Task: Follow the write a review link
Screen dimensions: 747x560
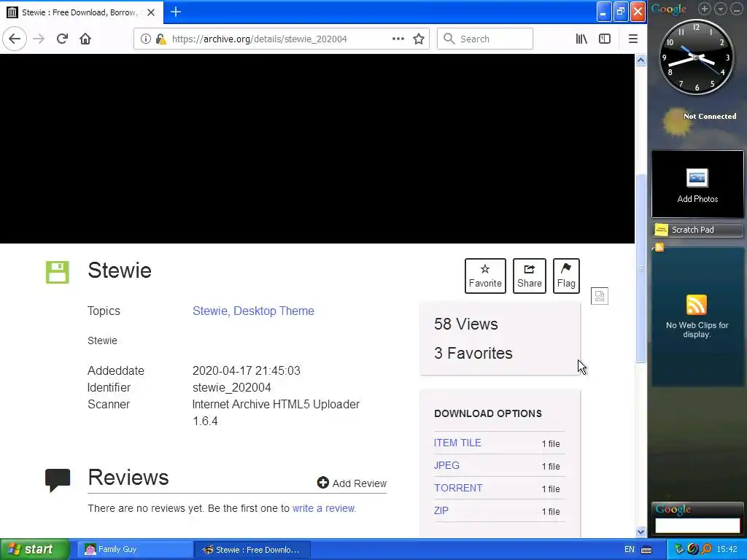Action: (x=324, y=508)
